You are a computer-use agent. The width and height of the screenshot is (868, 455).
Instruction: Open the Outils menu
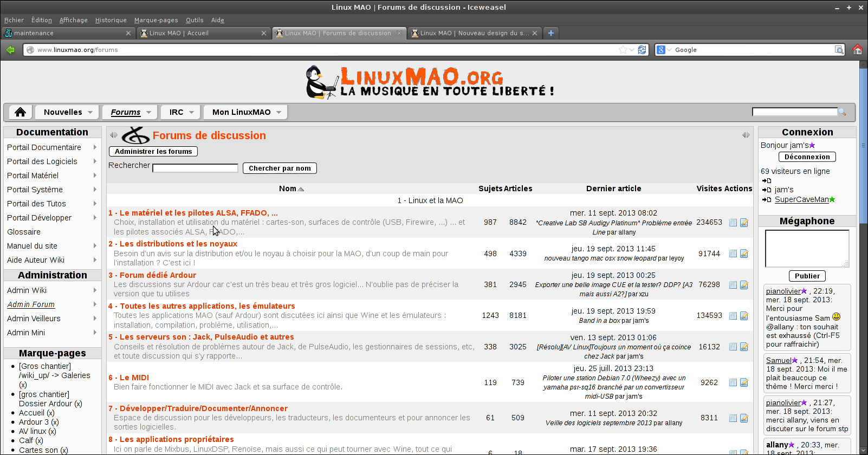195,20
